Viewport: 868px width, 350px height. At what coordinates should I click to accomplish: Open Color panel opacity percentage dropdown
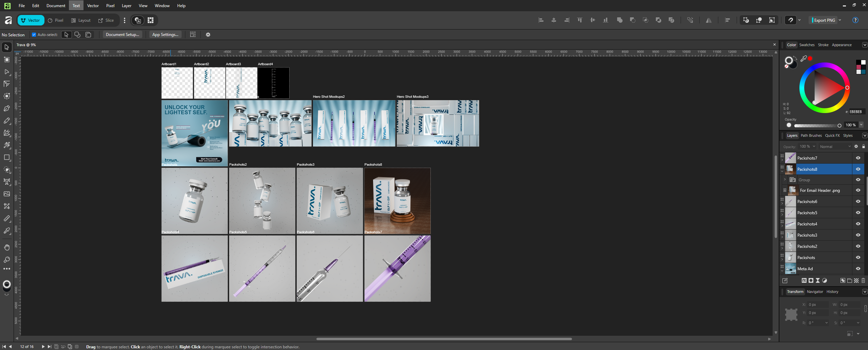(861, 125)
